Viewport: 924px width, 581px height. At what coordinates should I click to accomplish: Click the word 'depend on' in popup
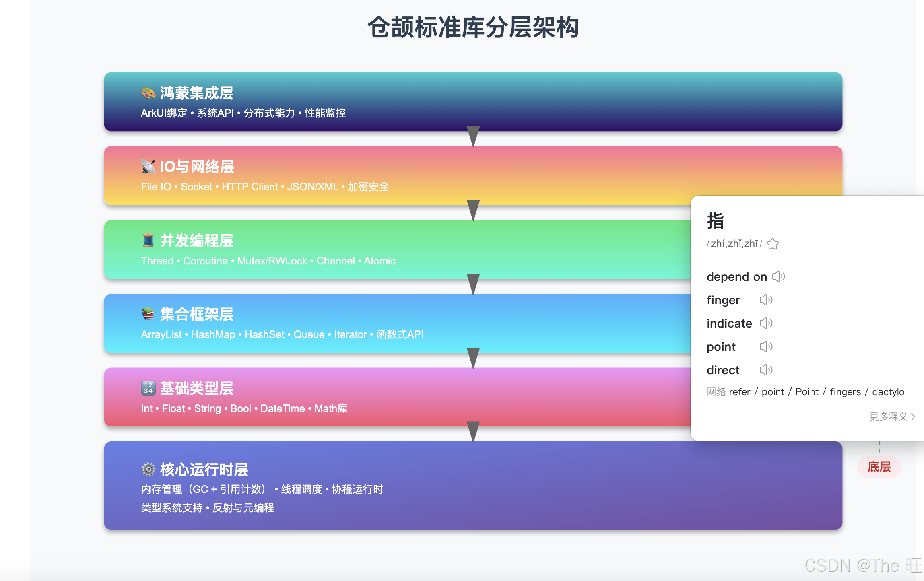737,276
